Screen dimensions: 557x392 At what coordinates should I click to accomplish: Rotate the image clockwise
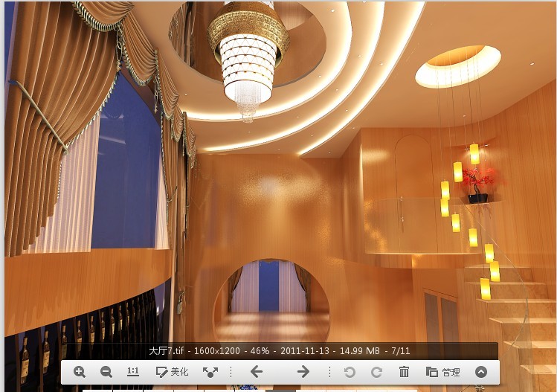tap(376, 372)
